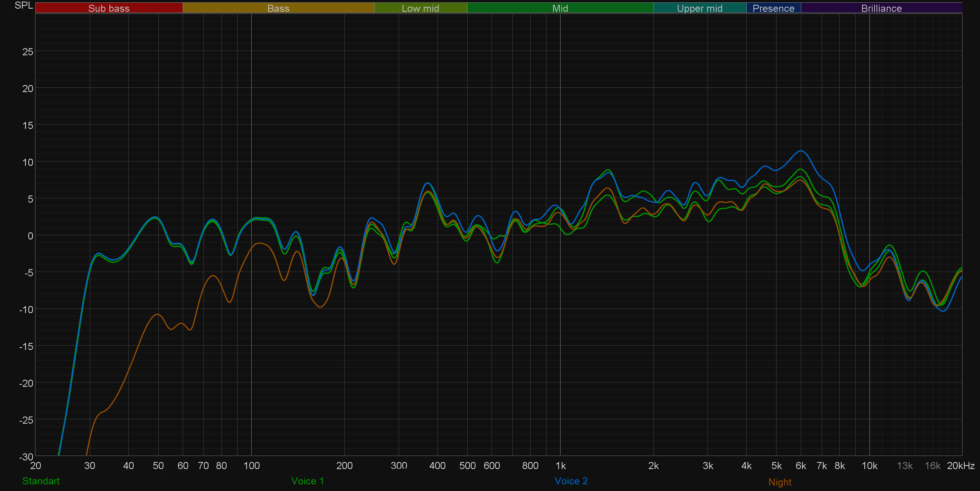Select the orange Night legend label
This screenshot has height=491, width=980.
point(780,482)
